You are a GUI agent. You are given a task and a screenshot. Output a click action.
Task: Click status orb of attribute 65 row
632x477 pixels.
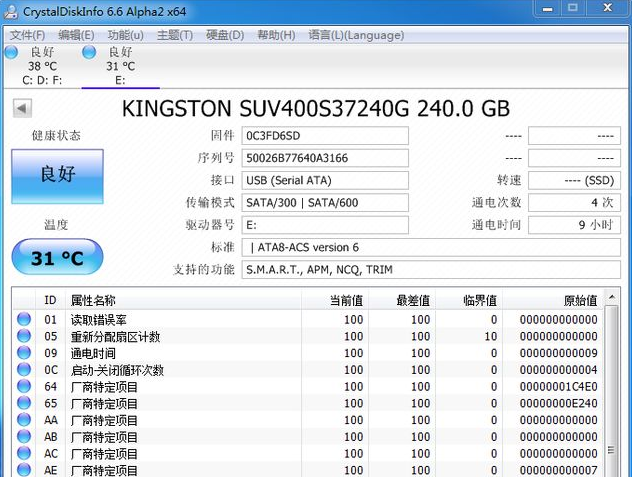[24, 403]
